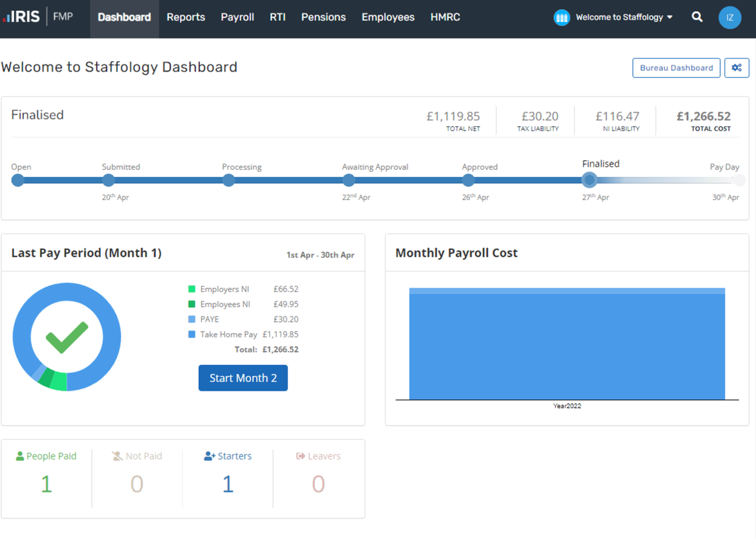Viewport: 756px width, 539px height.
Task: Click the IRIS FMP logo
Action: tap(34, 16)
